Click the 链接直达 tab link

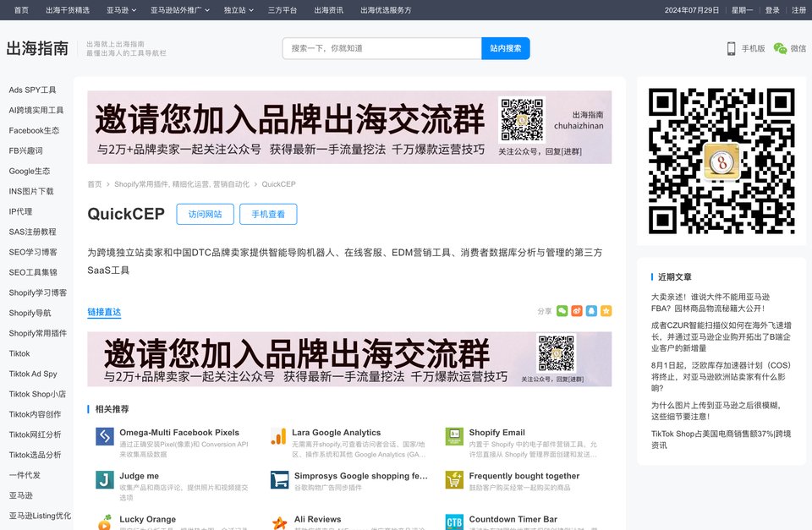pyautogui.click(x=104, y=312)
